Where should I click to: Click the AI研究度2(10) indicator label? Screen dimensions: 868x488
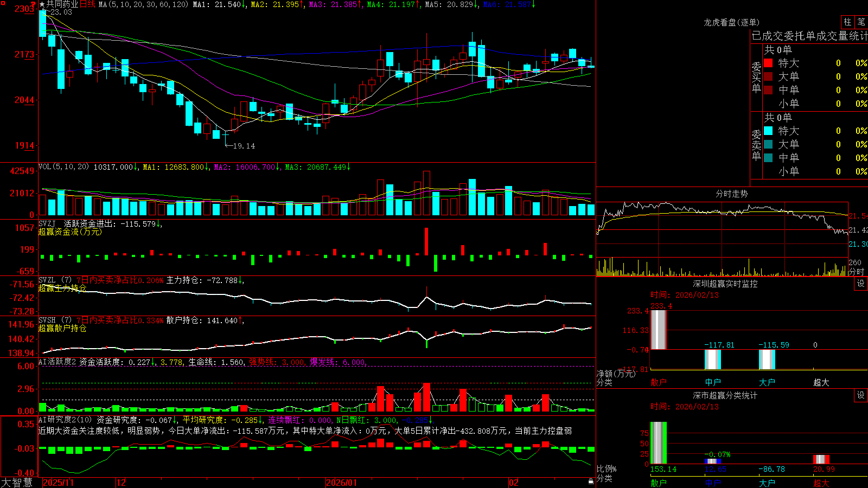pyautogui.click(x=66, y=420)
